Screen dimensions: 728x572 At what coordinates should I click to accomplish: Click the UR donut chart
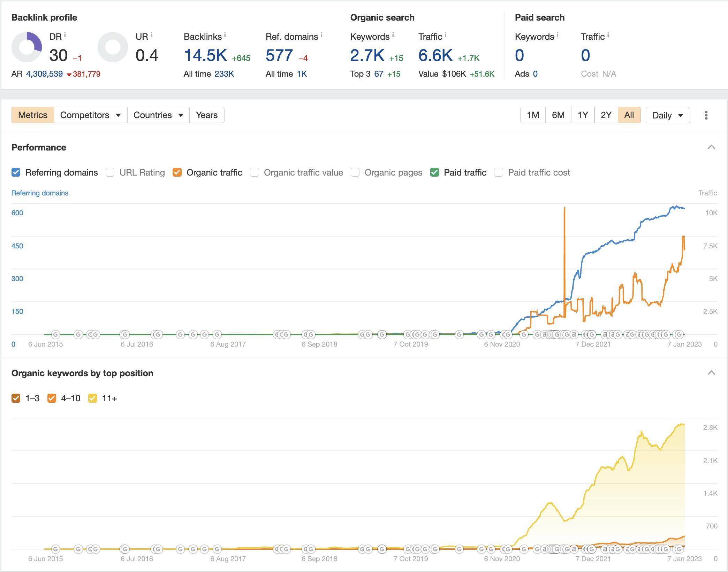113,47
